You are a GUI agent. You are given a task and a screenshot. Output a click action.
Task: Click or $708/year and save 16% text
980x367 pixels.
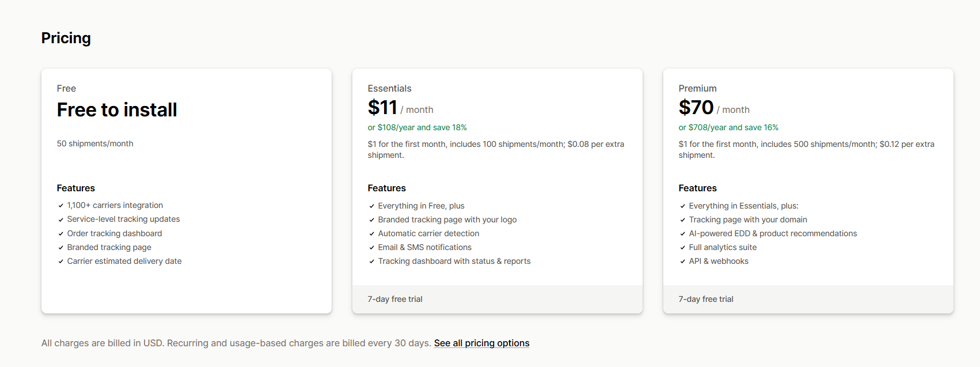click(x=728, y=127)
